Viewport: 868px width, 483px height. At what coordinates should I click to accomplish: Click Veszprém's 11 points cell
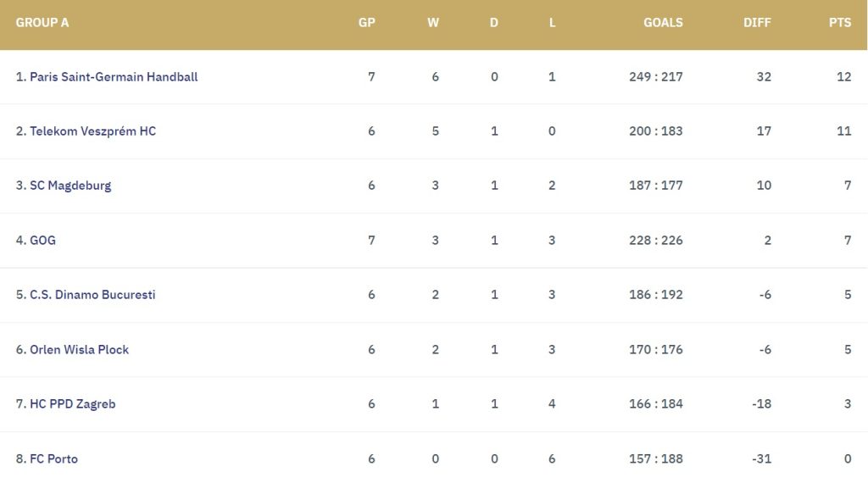point(844,131)
